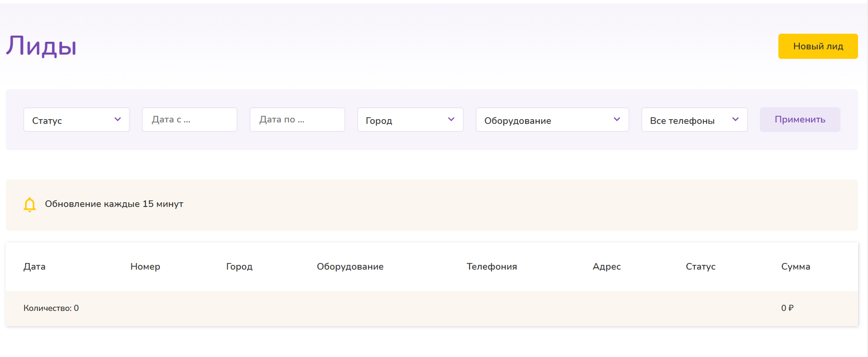Open the Все телефоны dropdown

pos(694,120)
